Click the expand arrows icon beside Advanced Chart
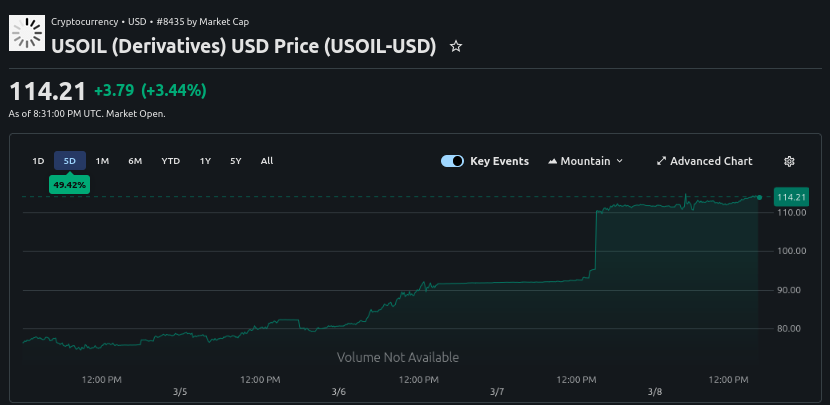830x405 pixels. pos(661,161)
